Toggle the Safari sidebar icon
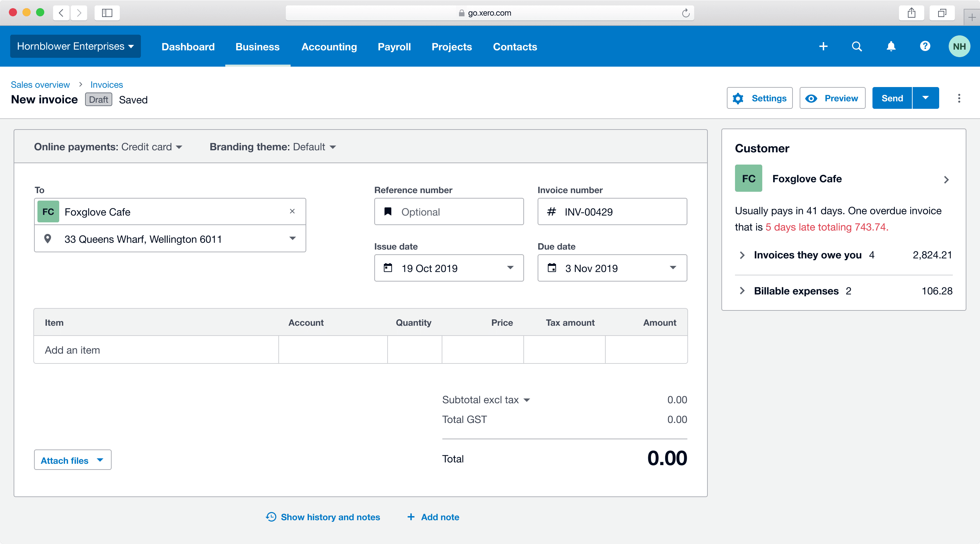Screen dimensions: 980x544 pyautogui.click(x=107, y=13)
